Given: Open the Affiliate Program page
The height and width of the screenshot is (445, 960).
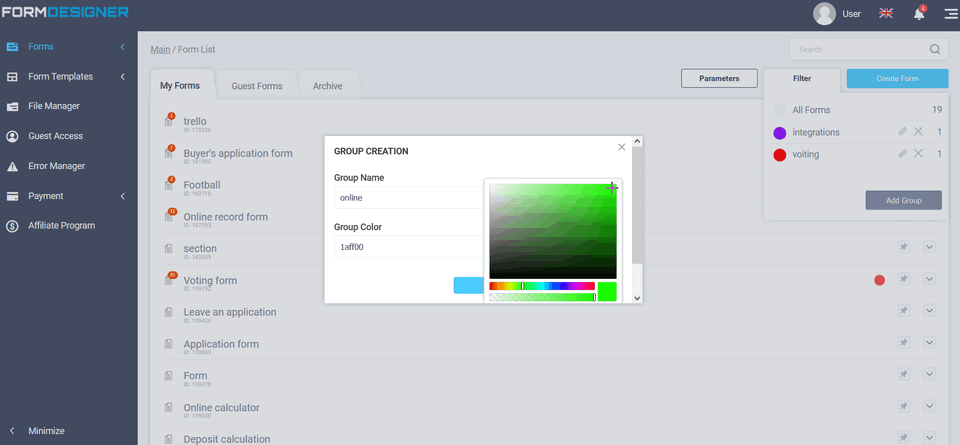Looking at the screenshot, I should 62,225.
